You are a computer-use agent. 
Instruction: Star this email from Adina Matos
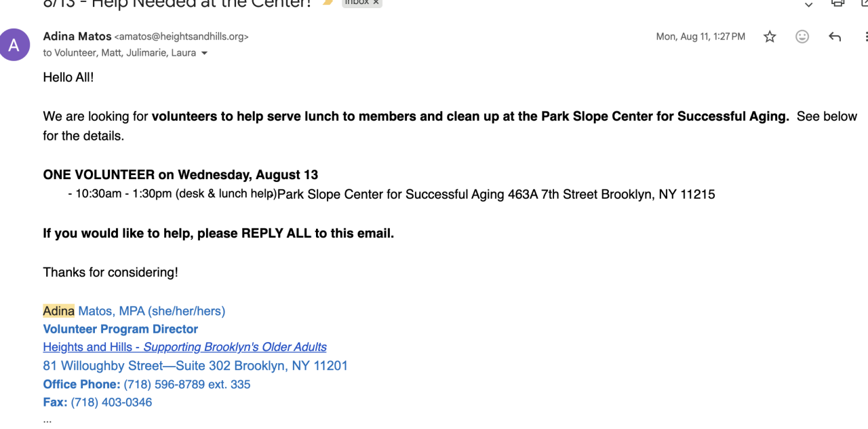click(x=770, y=37)
